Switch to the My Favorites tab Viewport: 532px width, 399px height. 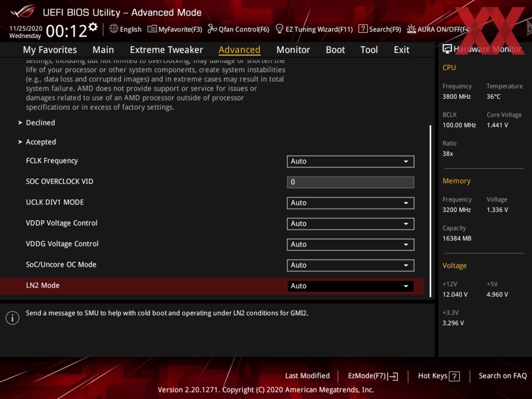(50, 50)
